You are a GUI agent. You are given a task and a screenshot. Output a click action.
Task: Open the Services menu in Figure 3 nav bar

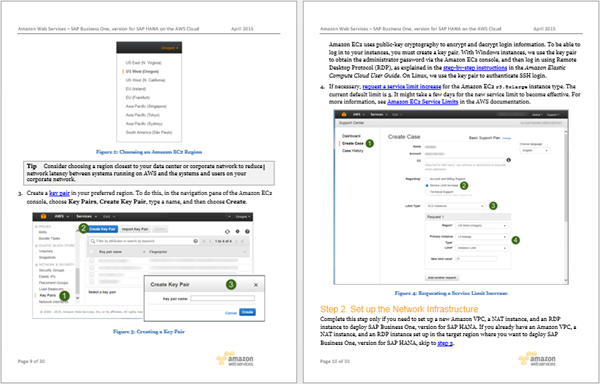tap(86, 216)
